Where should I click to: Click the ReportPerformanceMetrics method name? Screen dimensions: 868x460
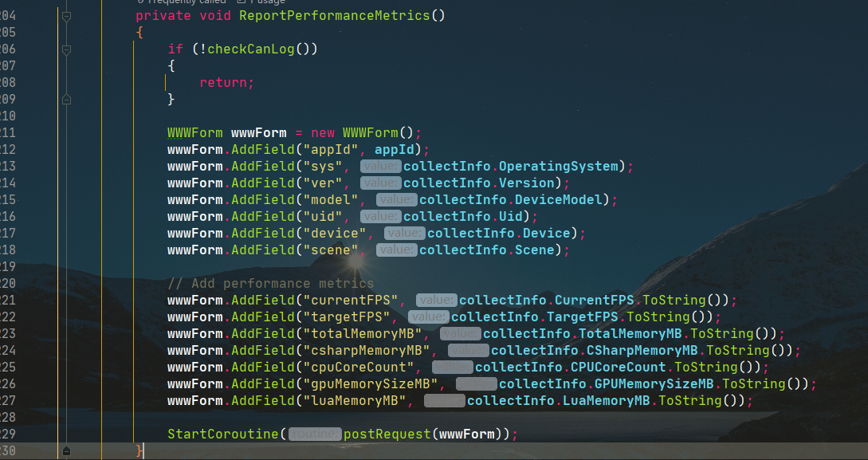(x=334, y=15)
